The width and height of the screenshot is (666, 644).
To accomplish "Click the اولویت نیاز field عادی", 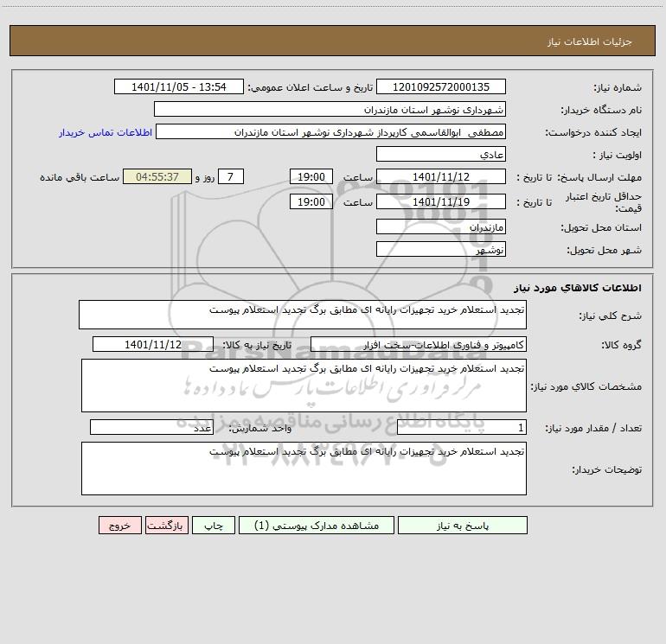I will pos(441,154).
